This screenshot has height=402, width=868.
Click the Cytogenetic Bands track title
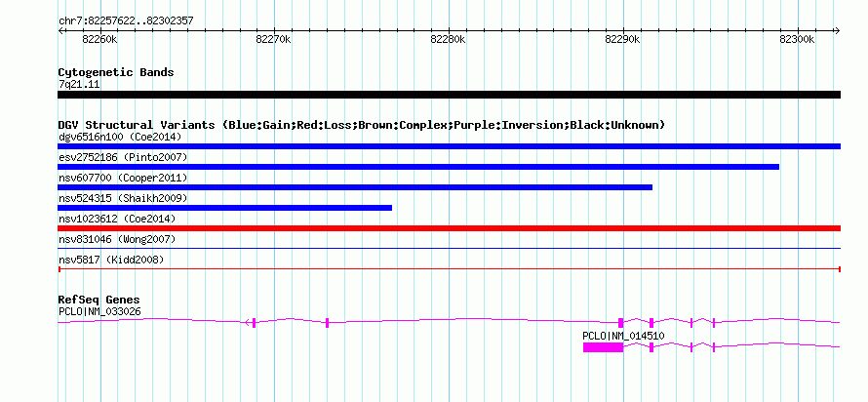tap(116, 72)
